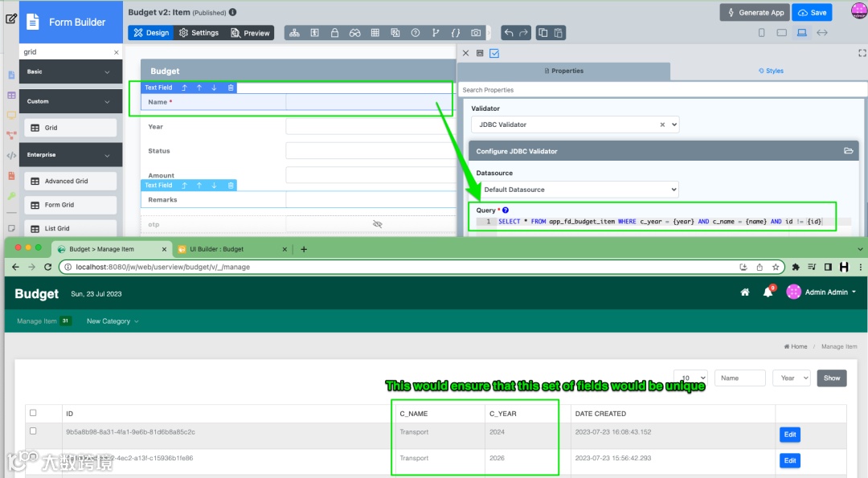
Task: Reload the browser page
Action: click(48, 267)
